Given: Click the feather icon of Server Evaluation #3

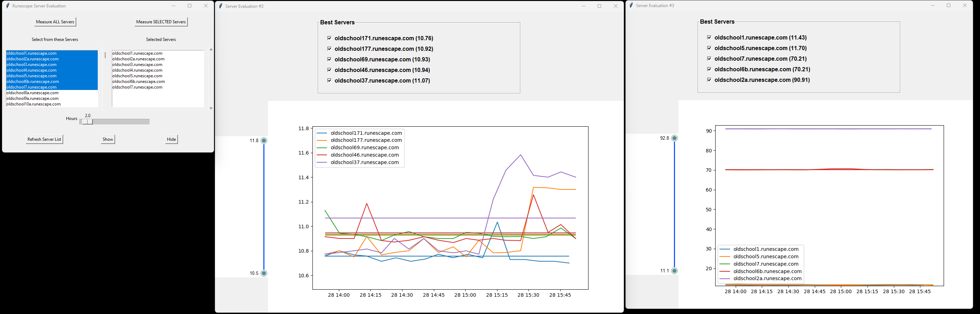Looking at the screenshot, I should tap(631, 5).
